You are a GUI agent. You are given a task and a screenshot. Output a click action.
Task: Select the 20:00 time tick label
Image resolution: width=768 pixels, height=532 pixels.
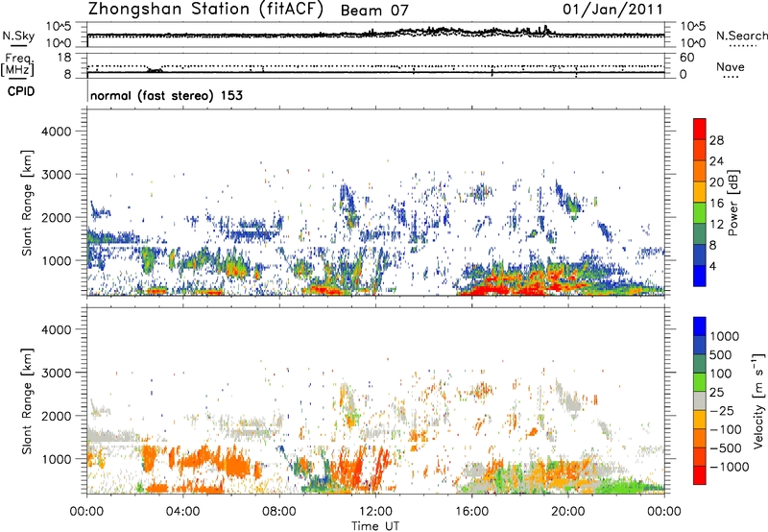click(x=567, y=512)
